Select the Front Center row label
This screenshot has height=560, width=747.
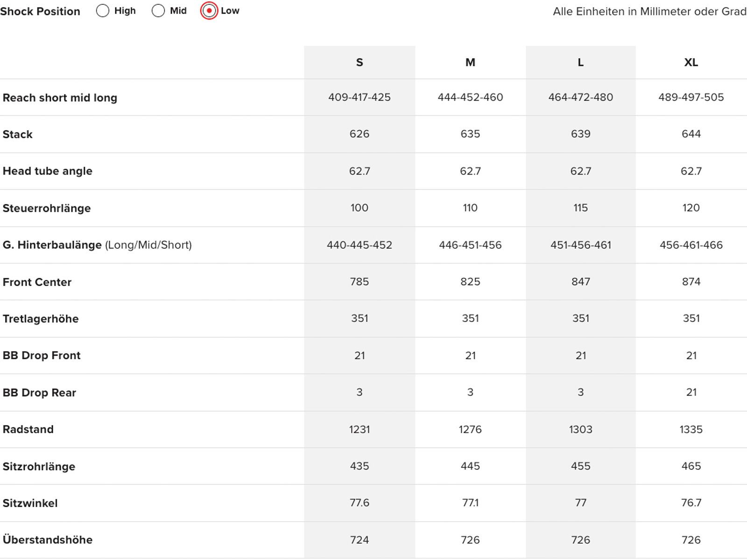(x=37, y=282)
